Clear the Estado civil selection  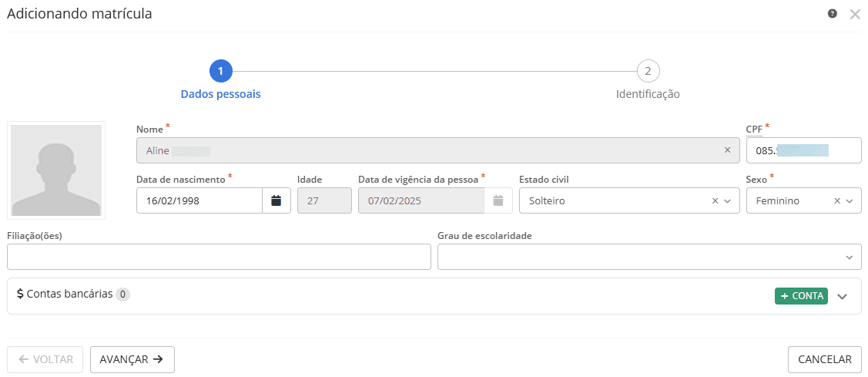tap(716, 200)
